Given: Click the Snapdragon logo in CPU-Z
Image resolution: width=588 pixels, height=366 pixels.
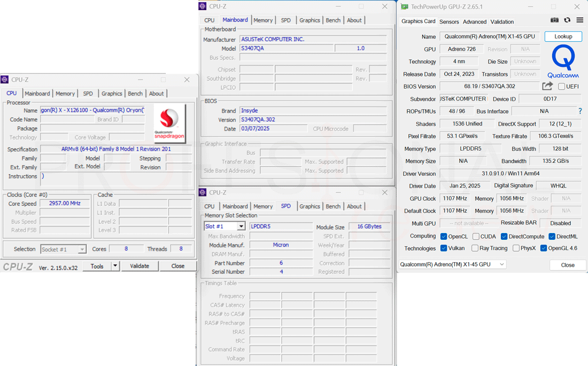Looking at the screenshot, I should coord(169,123).
